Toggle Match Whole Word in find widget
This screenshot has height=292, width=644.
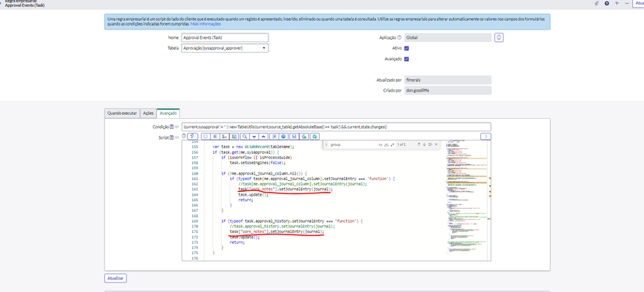pos(386,144)
